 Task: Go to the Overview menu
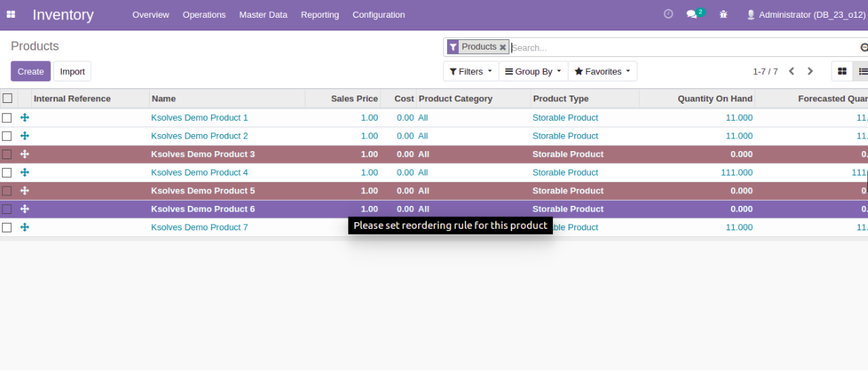[150, 15]
